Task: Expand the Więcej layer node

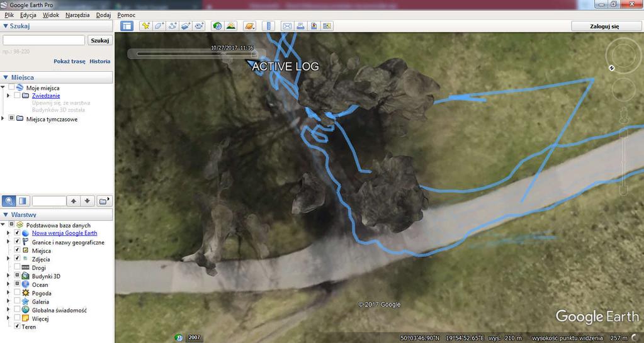Action: pyautogui.click(x=8, y=318)
